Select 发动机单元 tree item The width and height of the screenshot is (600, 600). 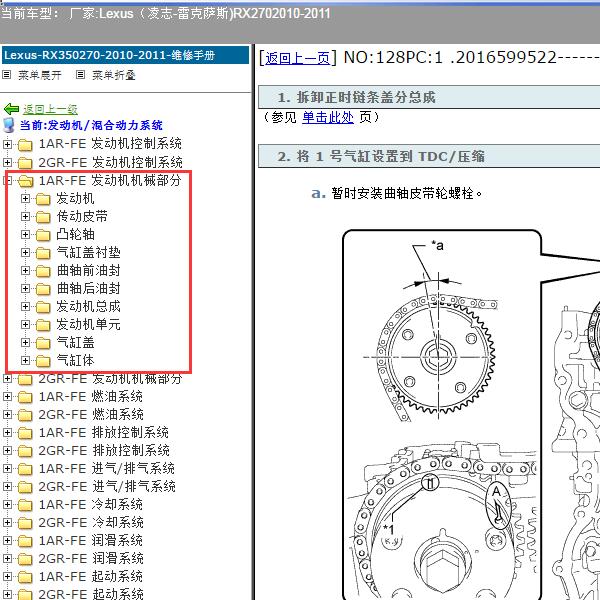[x=88, y=324]
